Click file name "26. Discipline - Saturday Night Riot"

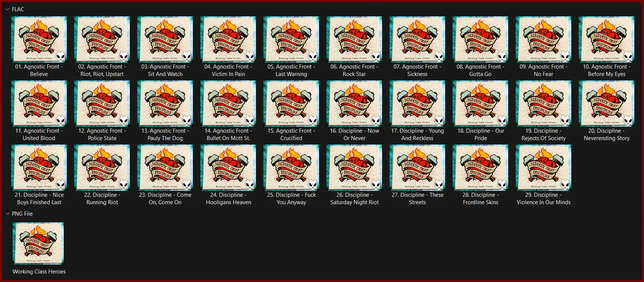tap(354, 199)
